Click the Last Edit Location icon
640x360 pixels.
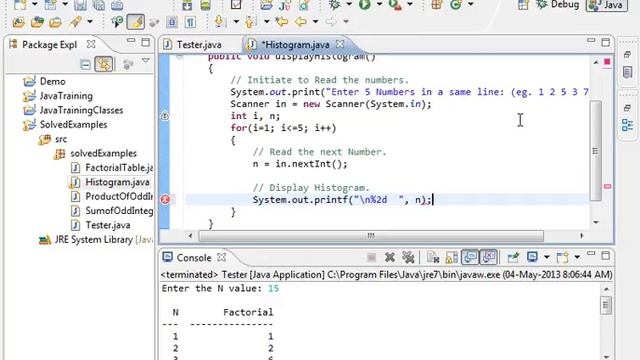tap(281, 21)
